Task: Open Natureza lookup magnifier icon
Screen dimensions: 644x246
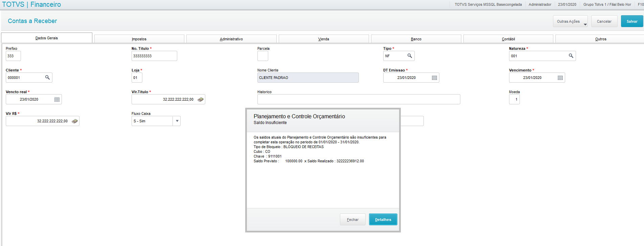Action: click(x=571, y=56)
